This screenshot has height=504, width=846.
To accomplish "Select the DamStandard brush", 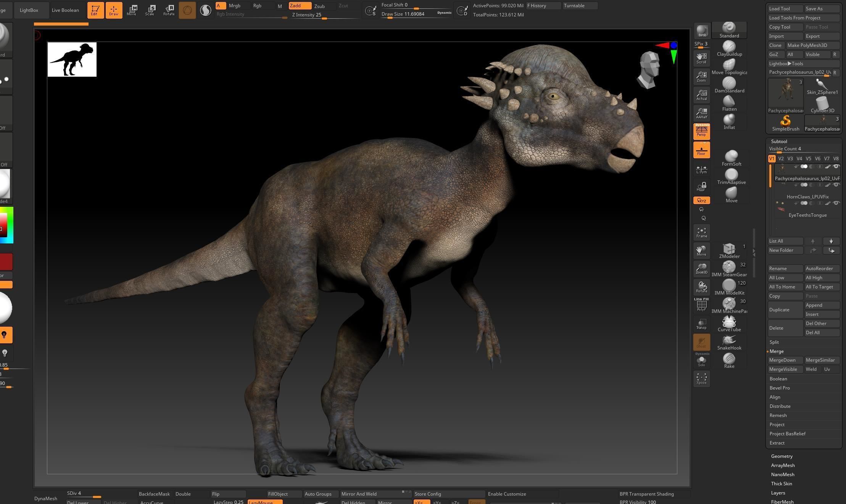I will click(729, 85).
